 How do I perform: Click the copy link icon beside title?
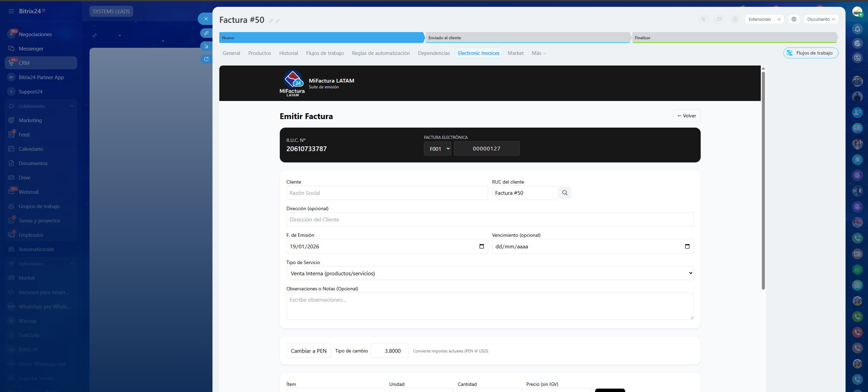click(x=278, y=21)
